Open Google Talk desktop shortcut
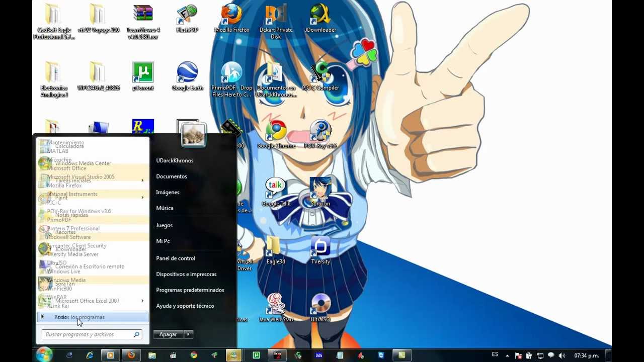 tap(276, 192)
